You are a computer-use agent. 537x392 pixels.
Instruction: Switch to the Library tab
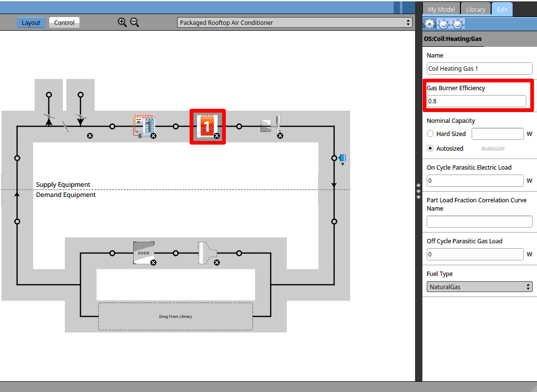click(x=476, y=9)
